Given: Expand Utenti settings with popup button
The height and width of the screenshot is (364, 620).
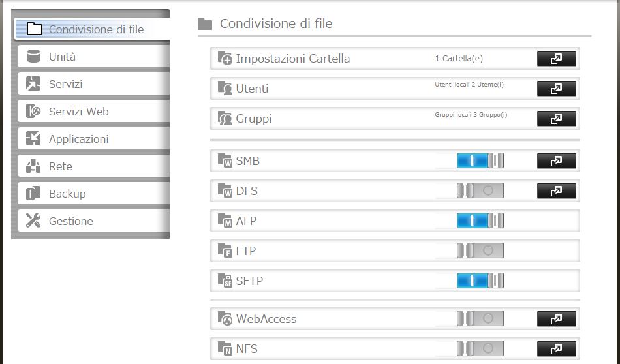Looking at the screenshot, I should (x=556, y=89).
